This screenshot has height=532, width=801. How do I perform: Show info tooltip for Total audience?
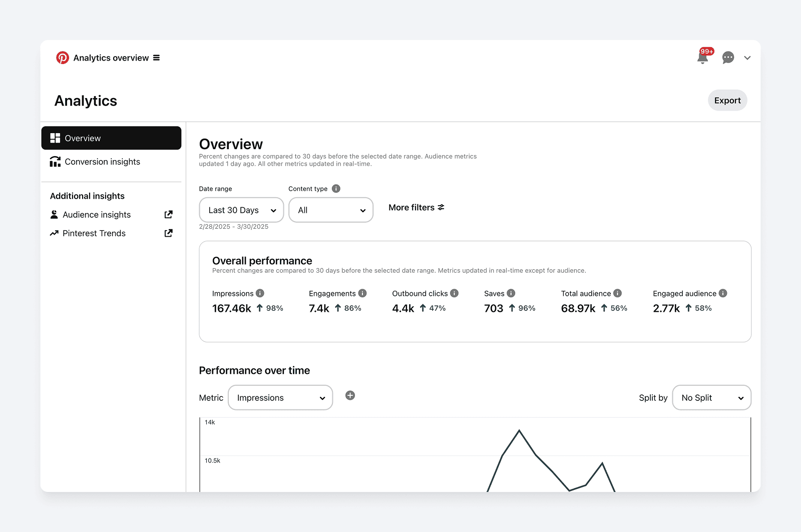coord(617,293)
